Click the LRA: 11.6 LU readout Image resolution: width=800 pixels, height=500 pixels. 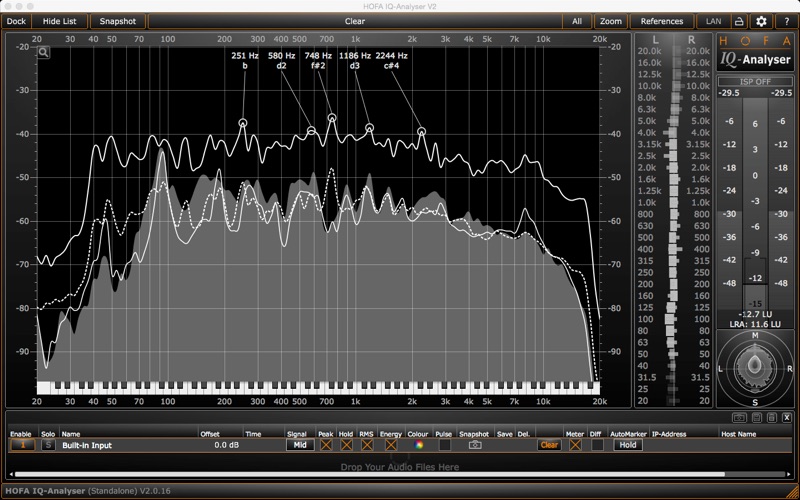click(755, 323)
